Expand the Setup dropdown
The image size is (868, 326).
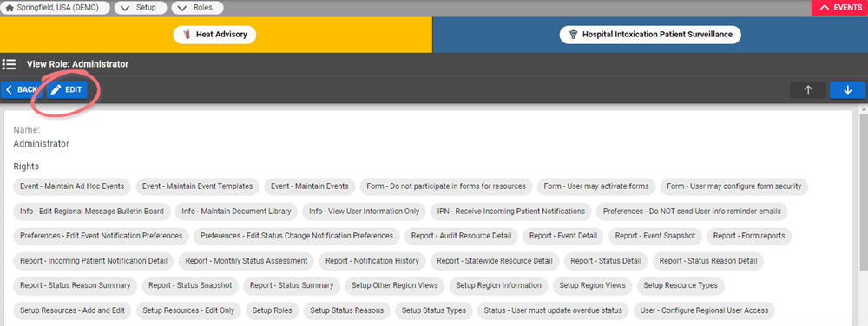point(141,8)
